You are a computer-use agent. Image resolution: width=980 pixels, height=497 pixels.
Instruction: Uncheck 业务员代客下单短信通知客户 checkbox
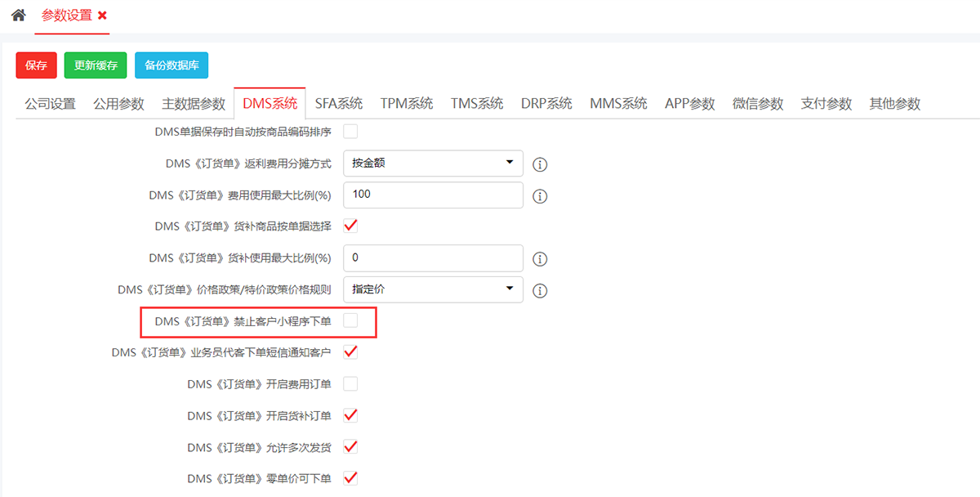pos(350,352)
